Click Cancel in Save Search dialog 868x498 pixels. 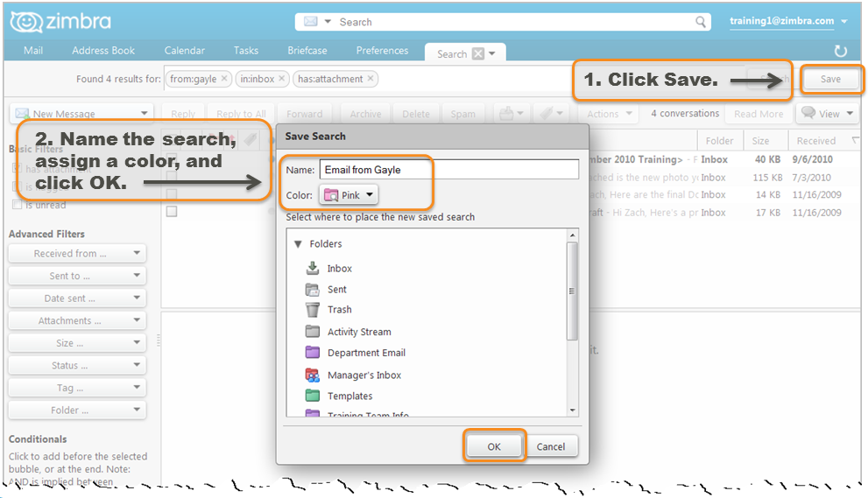[x=551, y=446]
